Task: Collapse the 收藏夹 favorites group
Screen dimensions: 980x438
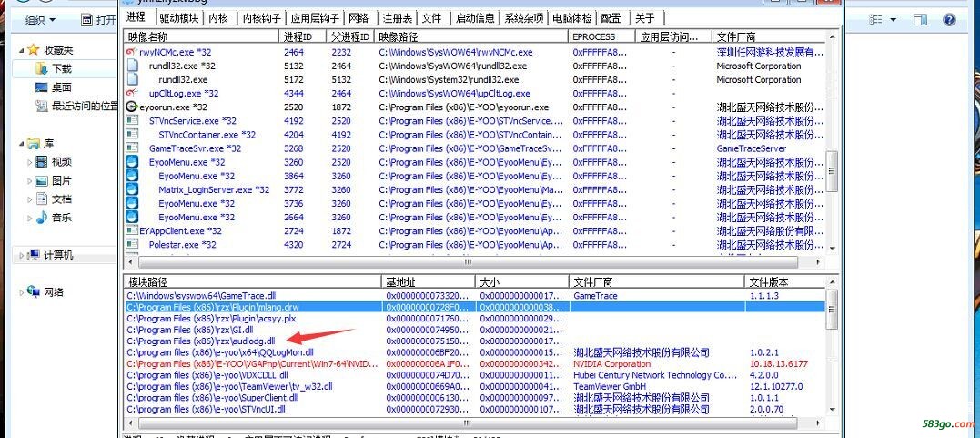Action: [21, 50]
